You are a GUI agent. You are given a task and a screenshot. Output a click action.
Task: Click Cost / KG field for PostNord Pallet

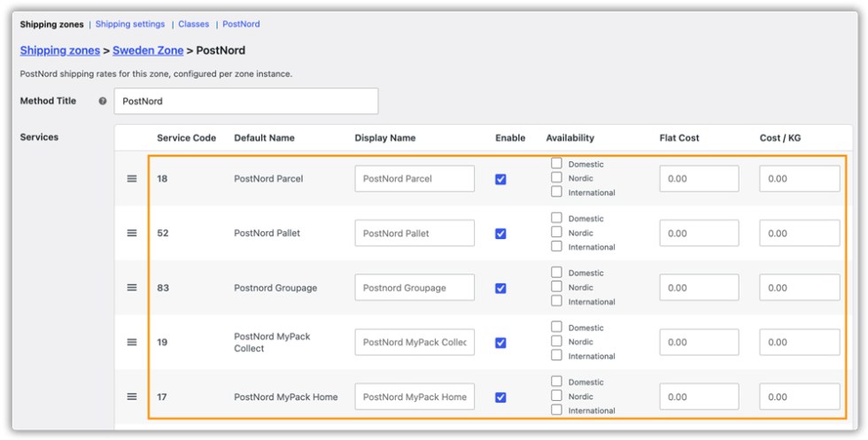[799, 233]
